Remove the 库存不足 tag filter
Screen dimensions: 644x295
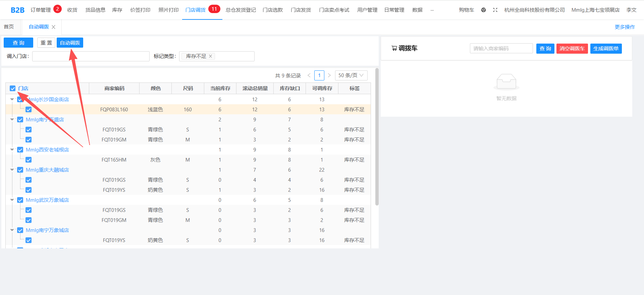[211, 56]
